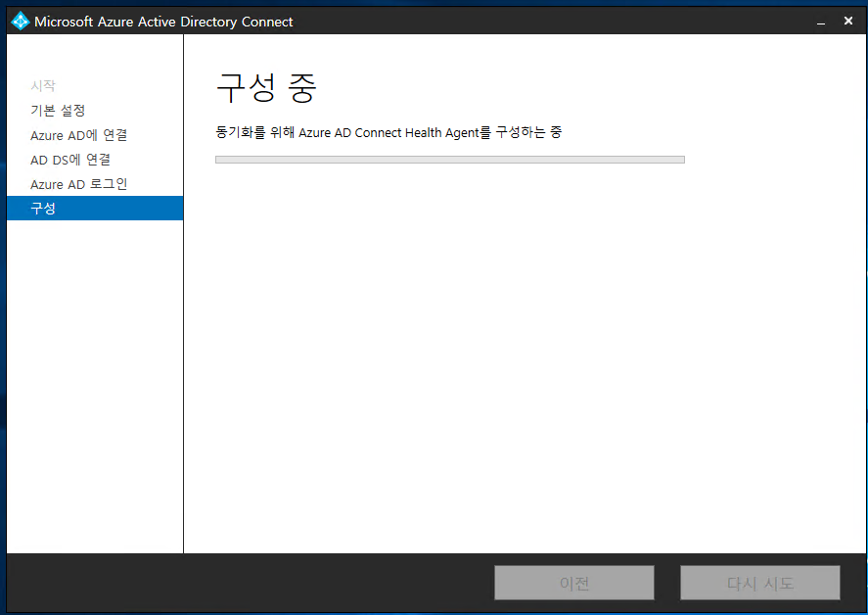Click the 다시 시도 button
This screenshot has width=868, height=615.
[x=760, y=583]
